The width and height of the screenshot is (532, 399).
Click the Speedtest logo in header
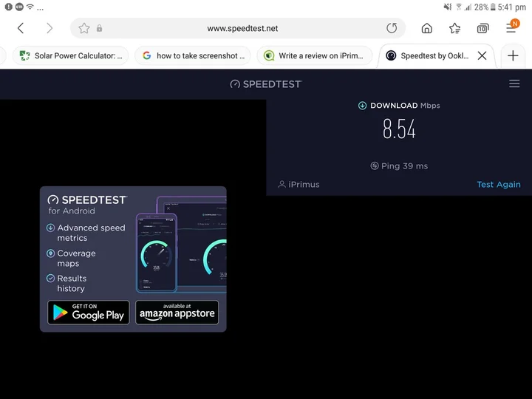[x=266, y=83]
